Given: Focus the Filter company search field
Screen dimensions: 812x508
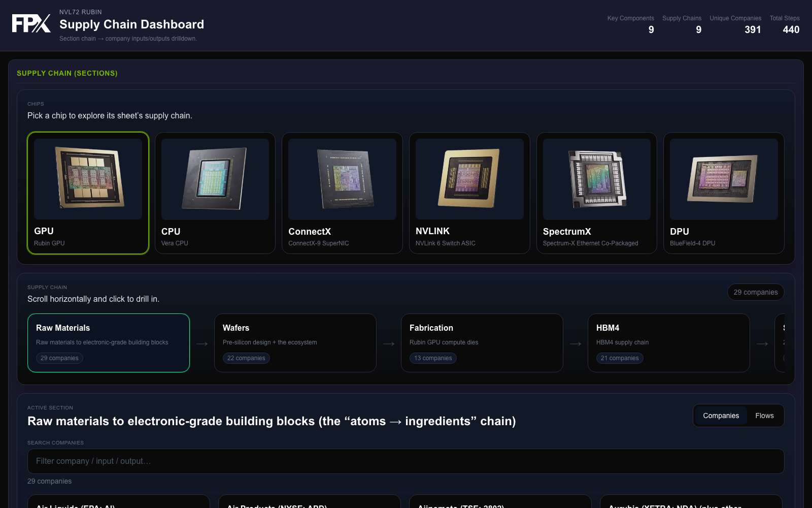Looking at the screenshot, I should tap(406, 461).
